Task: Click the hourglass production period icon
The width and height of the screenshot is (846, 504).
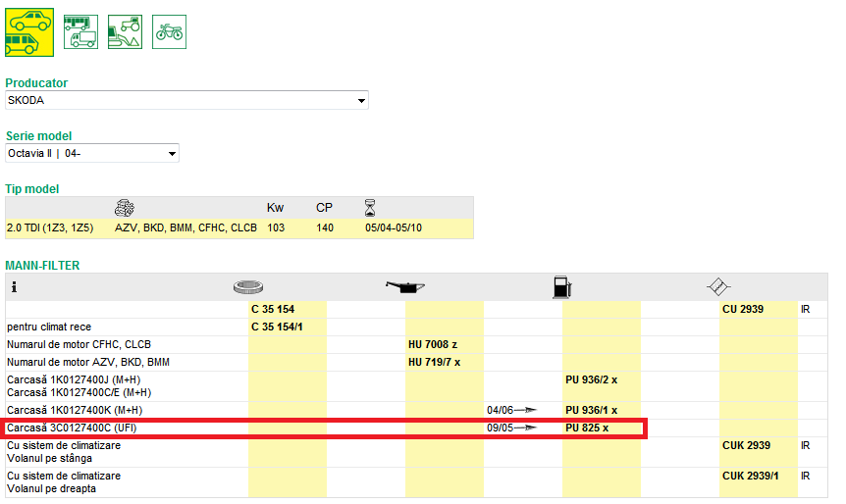Action: click(370, 208)
